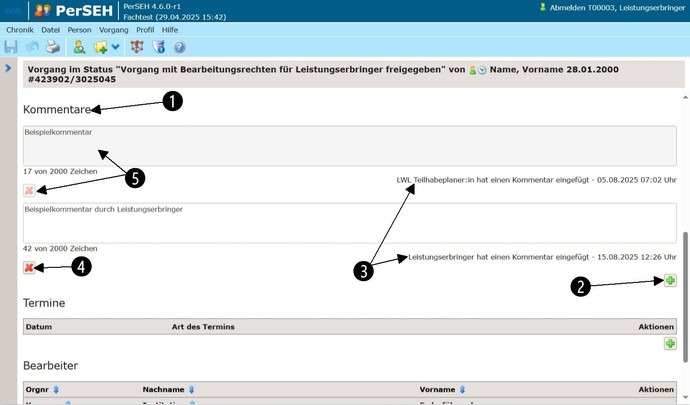Click '42 von 2000 Zeichen' counter
Image resolution: width=690 pixels, height=405 pixels.
click(x=60, y=248)
